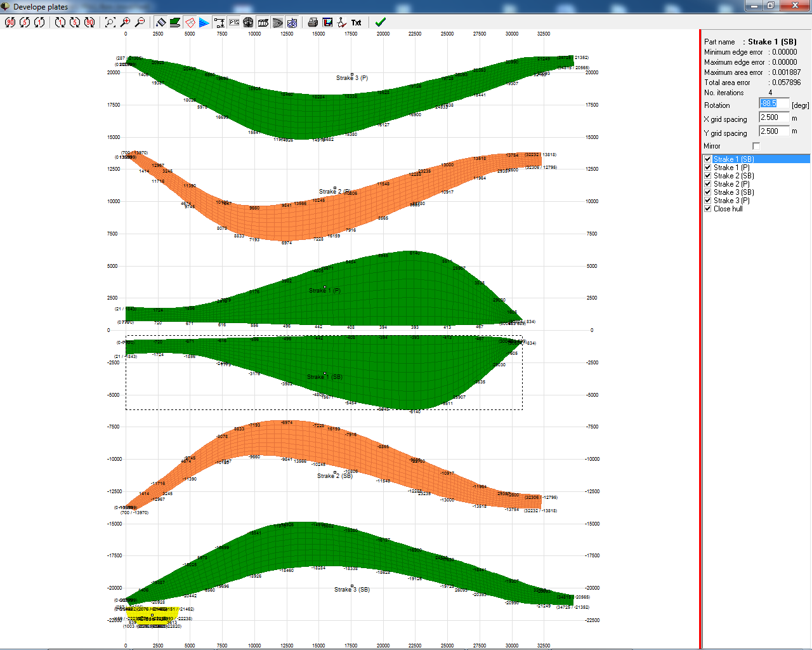Click the Rotation degrees input field
Viewport: 812px width, 650px height.
tap(774, 104)
